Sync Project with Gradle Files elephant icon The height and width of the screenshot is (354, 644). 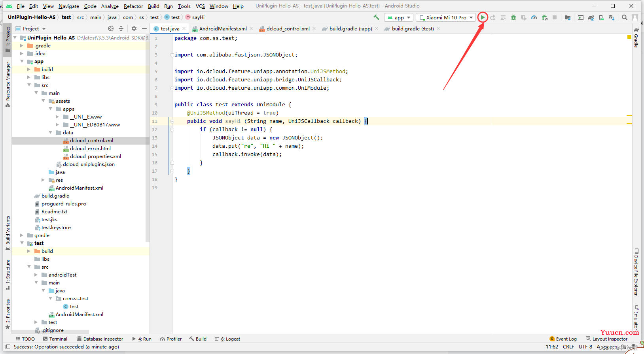click(591, 17)
